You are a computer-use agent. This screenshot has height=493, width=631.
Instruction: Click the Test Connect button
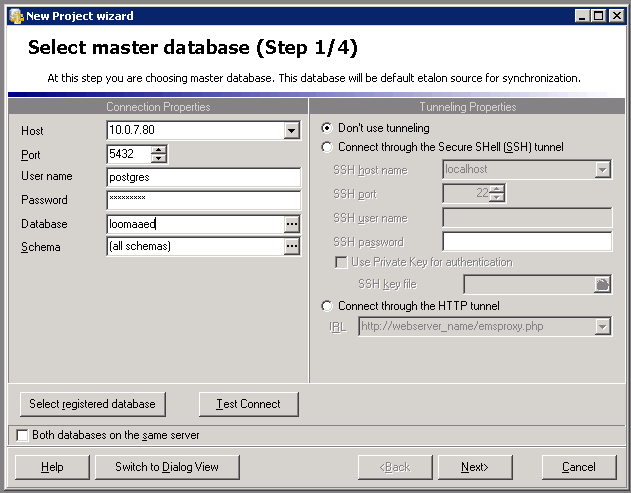pyautogui.click(x=249, y=404)
